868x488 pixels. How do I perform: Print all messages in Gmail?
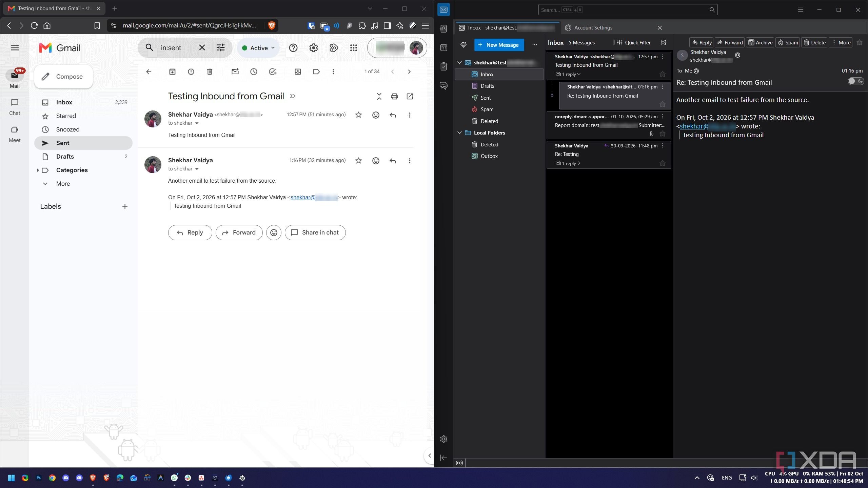pos(394,97)
